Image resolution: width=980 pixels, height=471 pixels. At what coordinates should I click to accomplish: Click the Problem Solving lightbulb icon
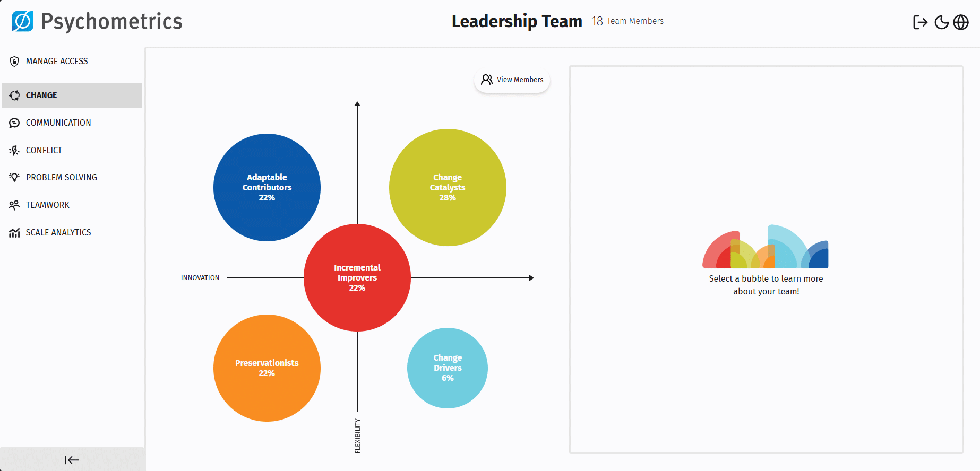pos(14,178)
